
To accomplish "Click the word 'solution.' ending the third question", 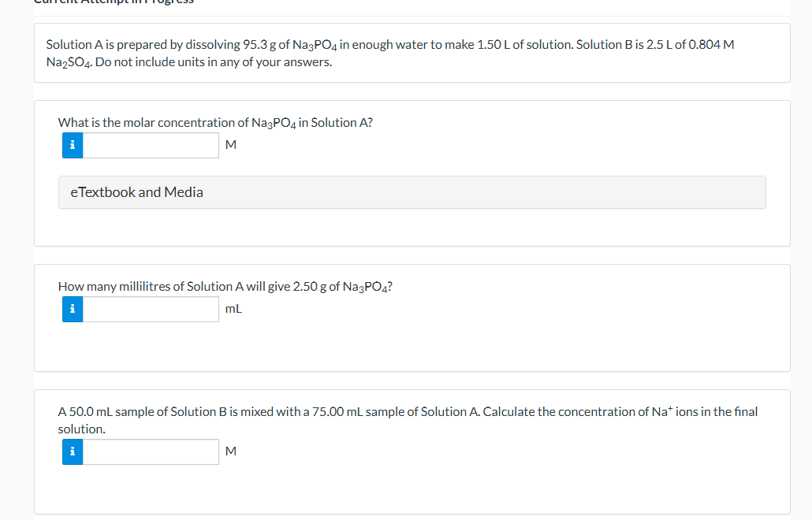I will [81, 429].
